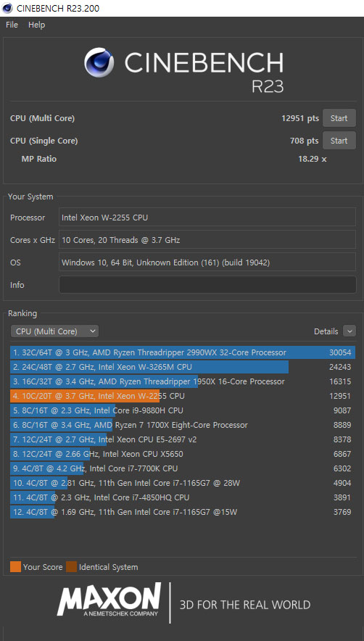
Task: Click the Identical System brown swatch
Action: tap(72, 566)
